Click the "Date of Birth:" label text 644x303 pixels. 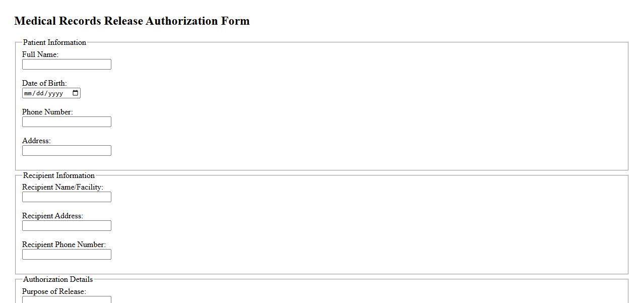tap(44, 83)
